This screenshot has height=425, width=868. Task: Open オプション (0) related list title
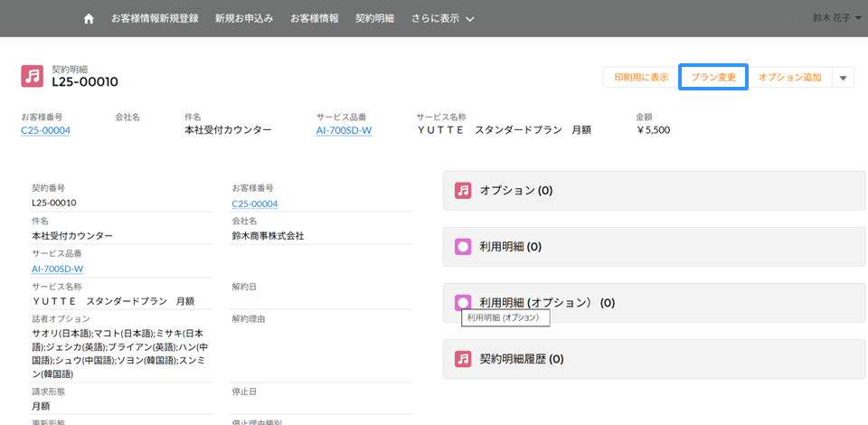coord(515,191)
